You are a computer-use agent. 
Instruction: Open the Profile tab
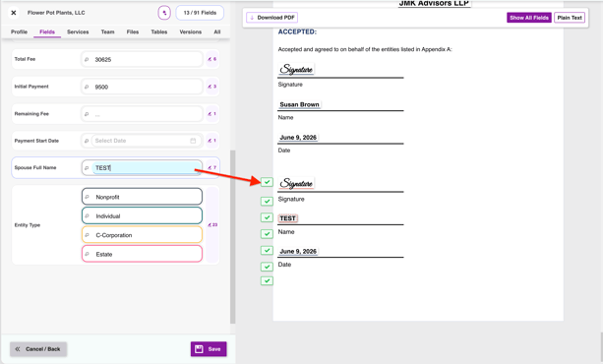pos(19,31)
